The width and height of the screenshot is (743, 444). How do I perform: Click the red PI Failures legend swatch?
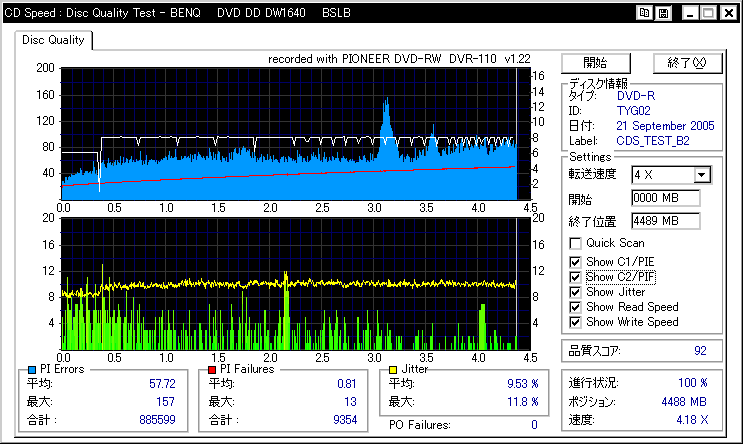point(212,370)
